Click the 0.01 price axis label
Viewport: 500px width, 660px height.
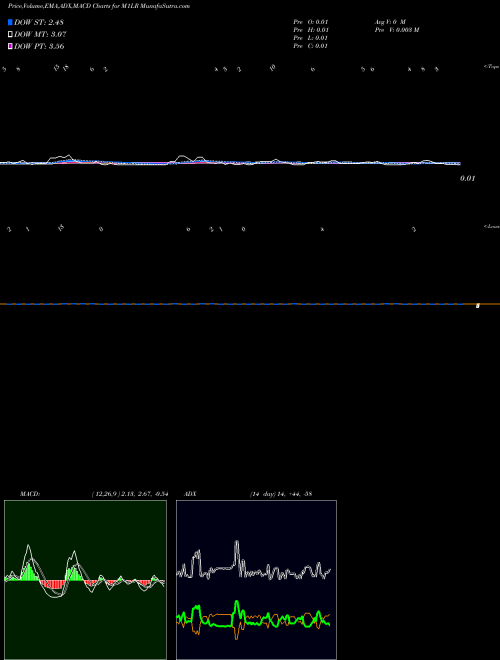coord(467,178)
